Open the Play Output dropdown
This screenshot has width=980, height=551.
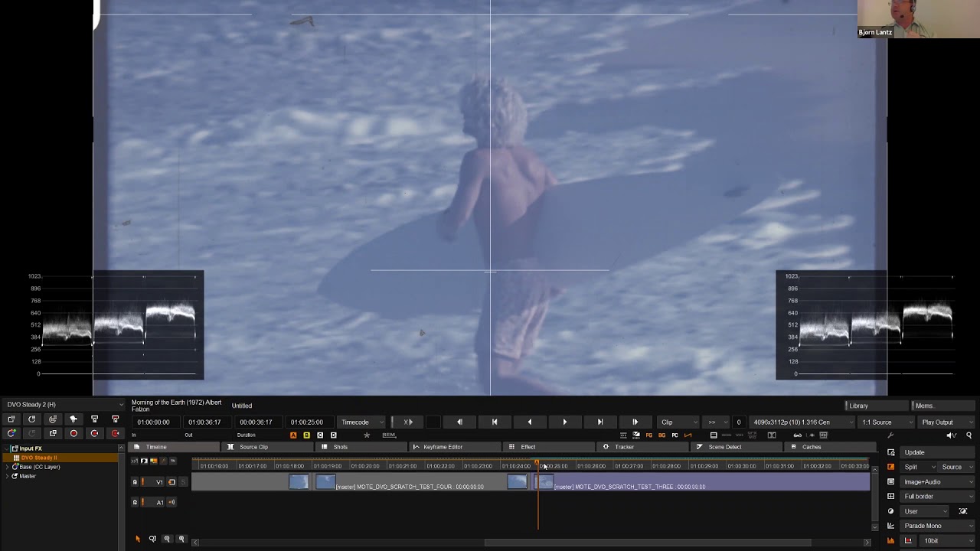(x=946, y=422)
